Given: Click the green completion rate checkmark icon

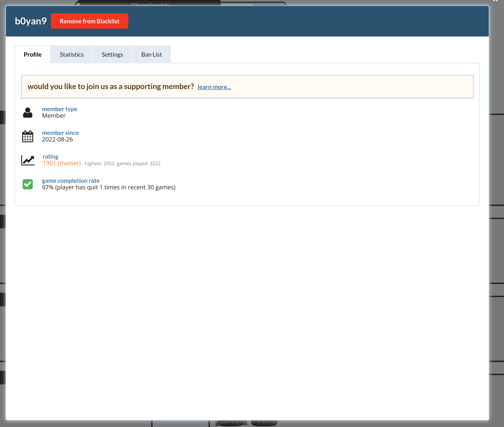Looking at the screenshot, I should [28, 184].
